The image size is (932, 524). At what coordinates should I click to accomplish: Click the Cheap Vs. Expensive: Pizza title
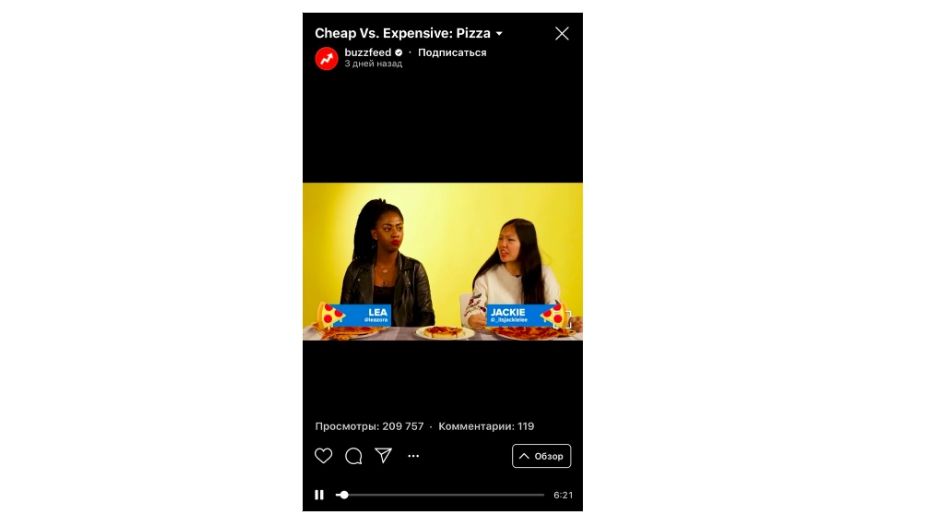point(402,33)
